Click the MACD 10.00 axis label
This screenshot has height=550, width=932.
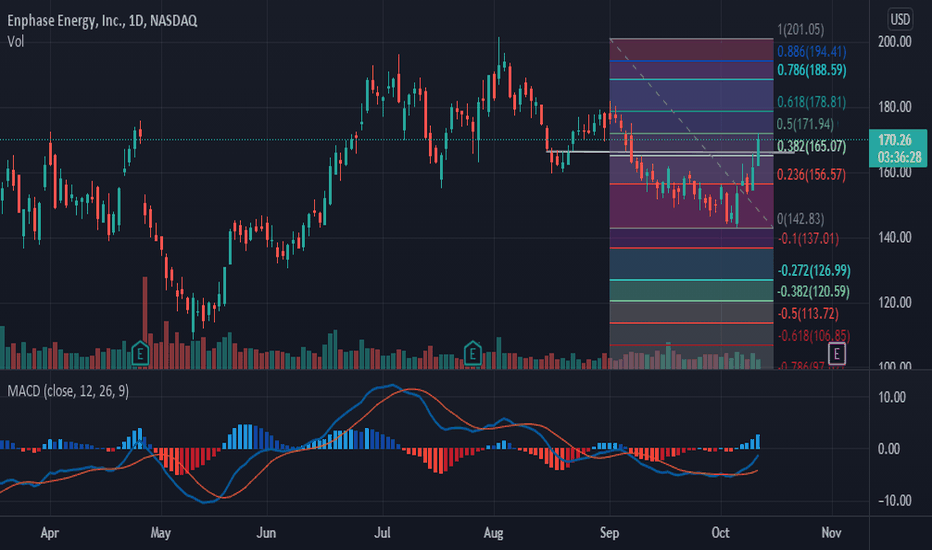(892, 397)
